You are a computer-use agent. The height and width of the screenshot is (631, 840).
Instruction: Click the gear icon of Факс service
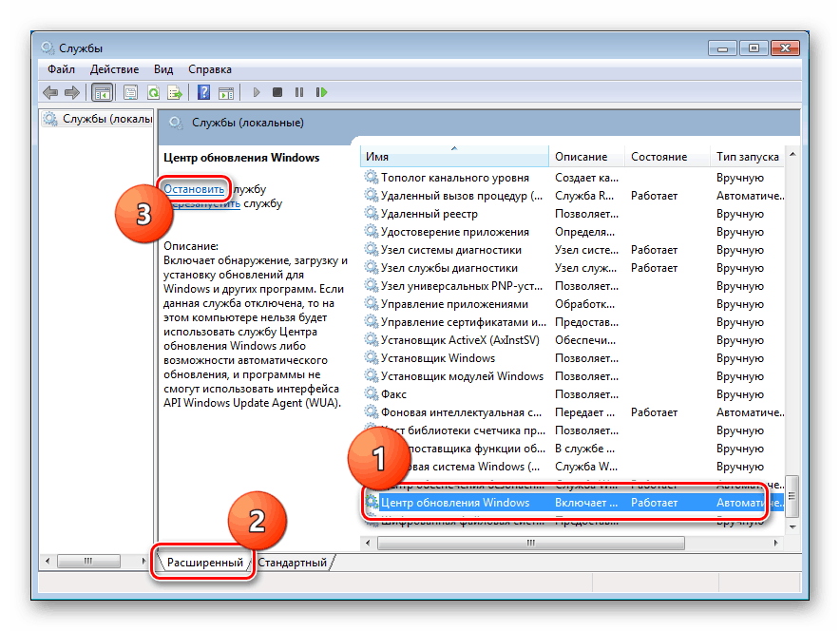pyautogui.click(x=372, y=394)
